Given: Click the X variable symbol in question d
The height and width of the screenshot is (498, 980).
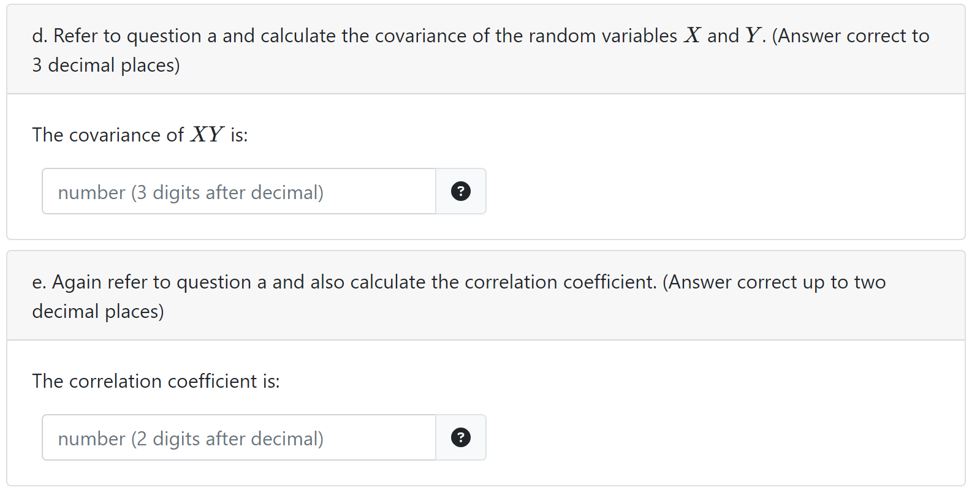Looking at the screenshot, I should tap(692, 36).
